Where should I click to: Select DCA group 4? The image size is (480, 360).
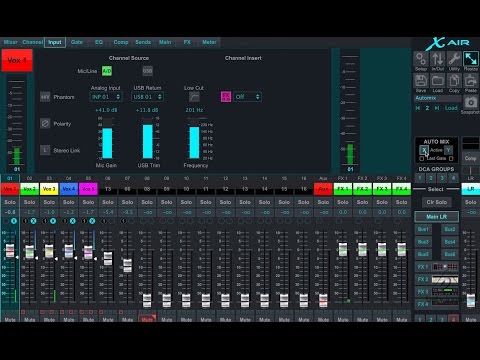point(453,178)
